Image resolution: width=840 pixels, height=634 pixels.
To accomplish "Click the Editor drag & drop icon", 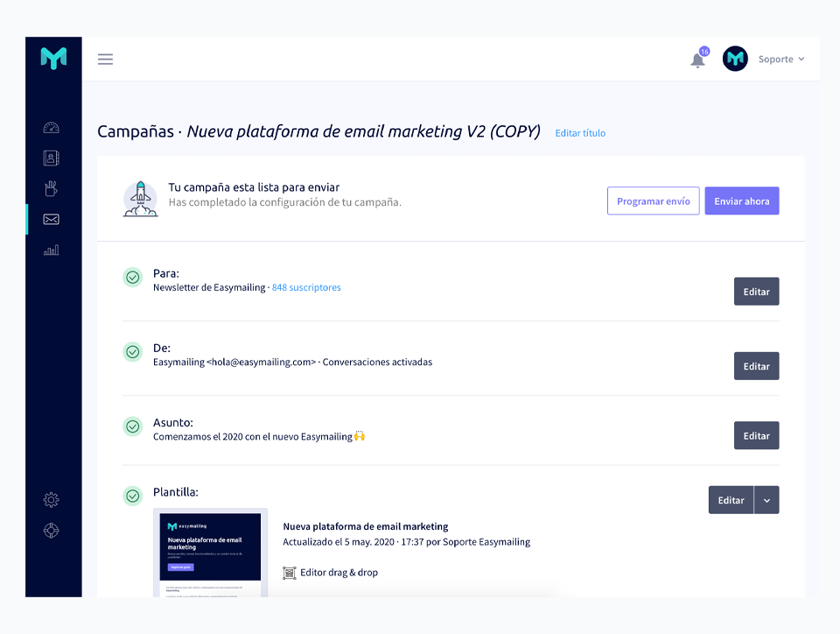I will [x=290, y=573].
